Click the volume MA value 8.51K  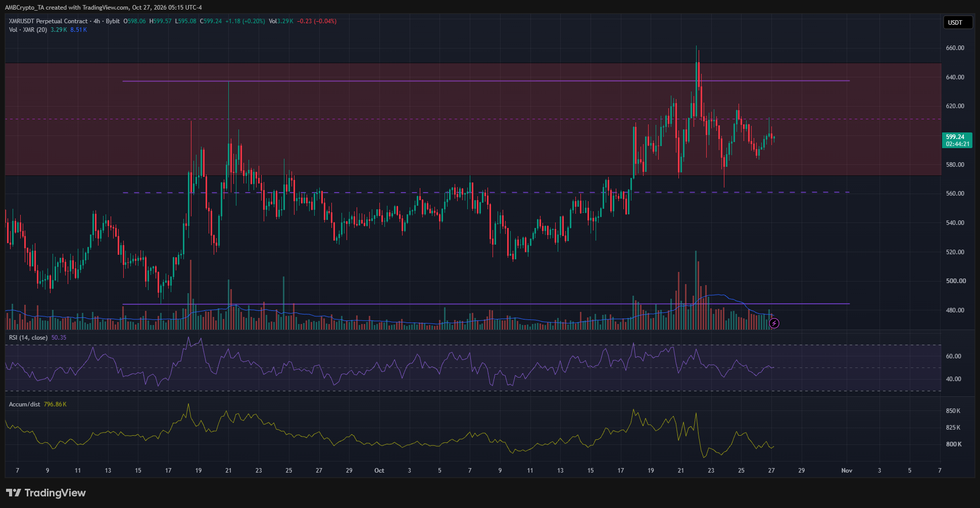(x=79, y=30)
